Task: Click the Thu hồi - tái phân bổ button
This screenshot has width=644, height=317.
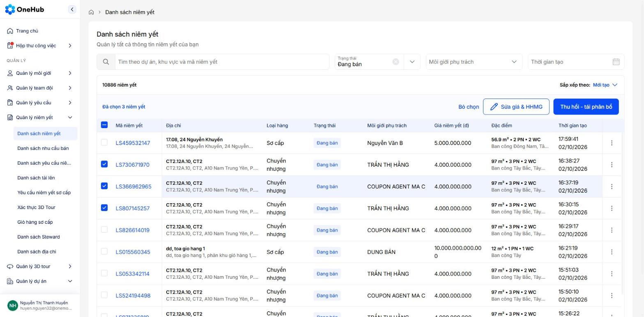Action: click(586, 107)
